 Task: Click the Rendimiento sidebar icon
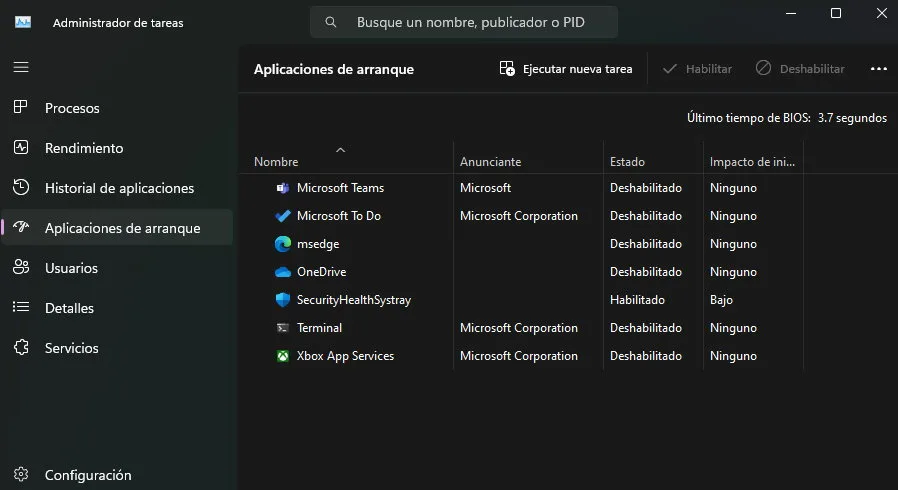coord(21,147)
